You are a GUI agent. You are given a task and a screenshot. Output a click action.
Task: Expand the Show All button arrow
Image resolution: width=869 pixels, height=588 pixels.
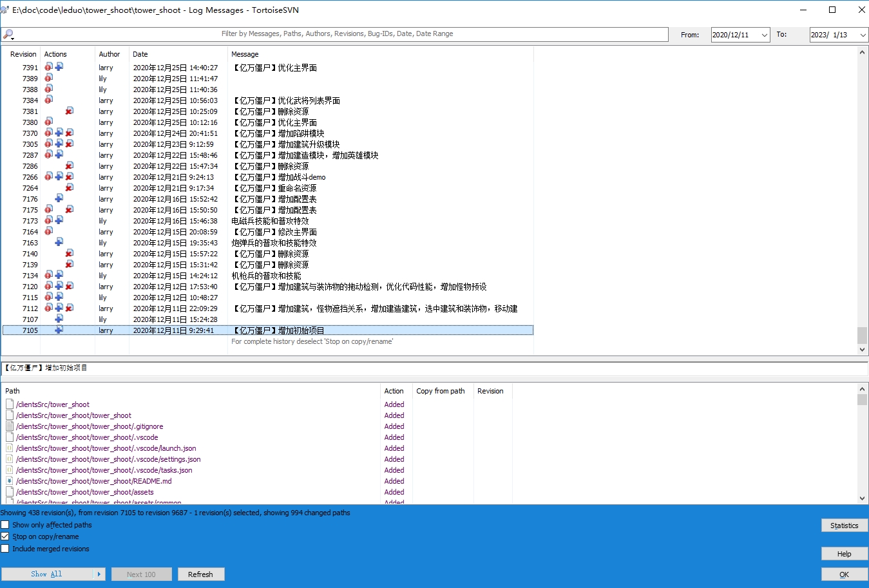pyautogui.click(x=99, y=574)
